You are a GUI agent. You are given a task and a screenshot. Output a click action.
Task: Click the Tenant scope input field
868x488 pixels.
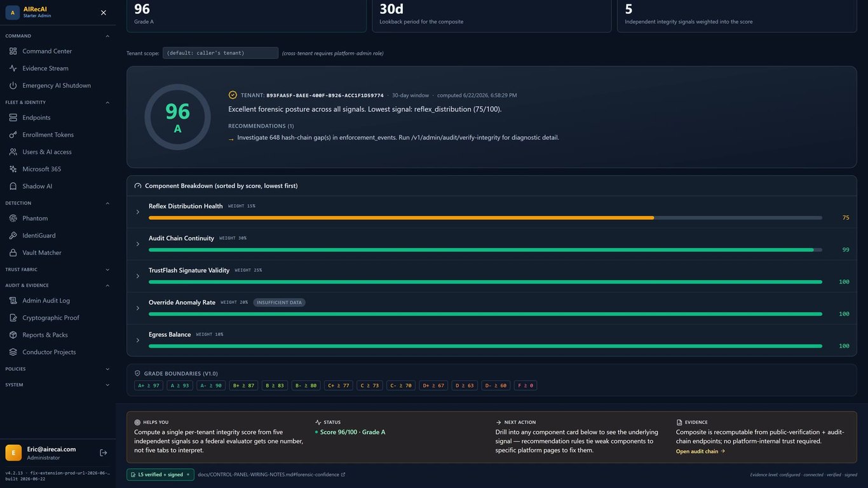[220, 53]
